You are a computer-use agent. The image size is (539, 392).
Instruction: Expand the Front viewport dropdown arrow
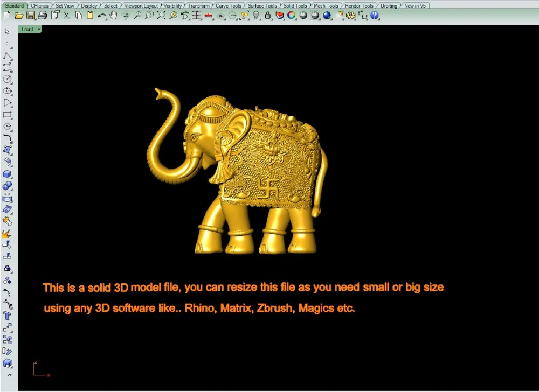[x=39, y=29]
